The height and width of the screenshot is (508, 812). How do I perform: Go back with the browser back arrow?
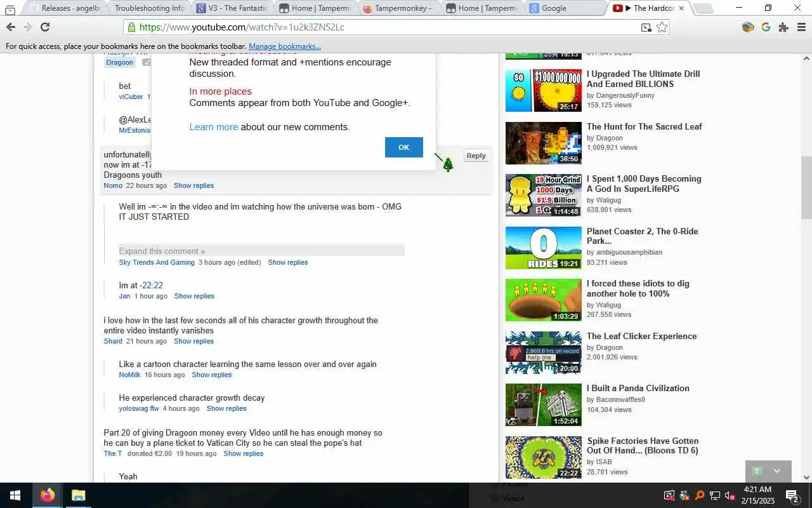point(11,27)
